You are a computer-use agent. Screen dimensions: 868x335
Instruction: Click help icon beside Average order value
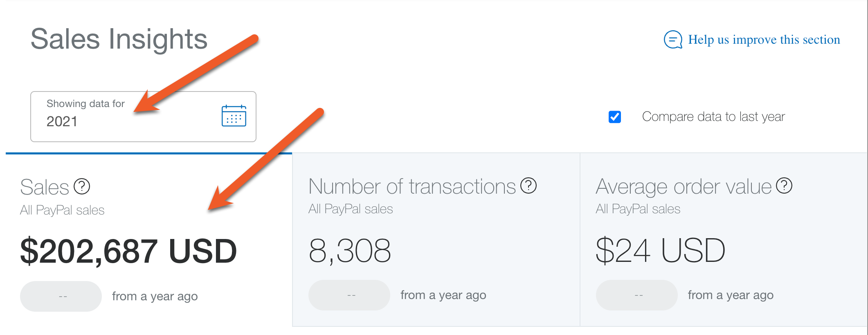(784, 185)
